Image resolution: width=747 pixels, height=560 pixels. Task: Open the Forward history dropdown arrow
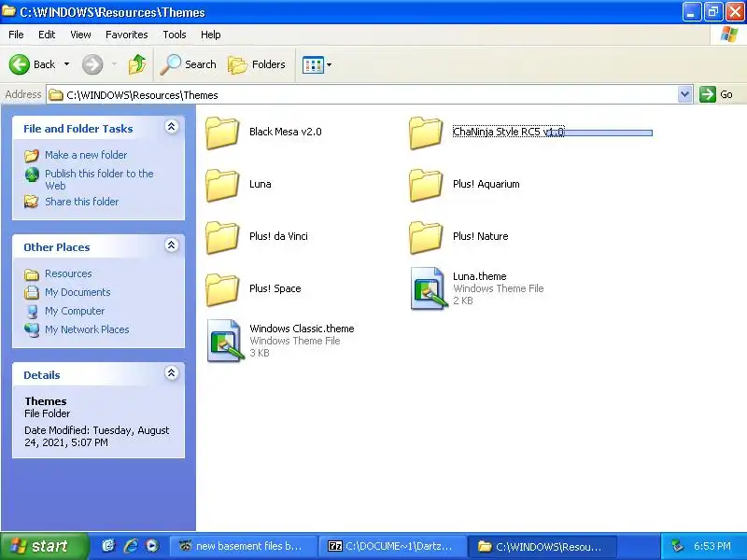click(x=114, y=64)
